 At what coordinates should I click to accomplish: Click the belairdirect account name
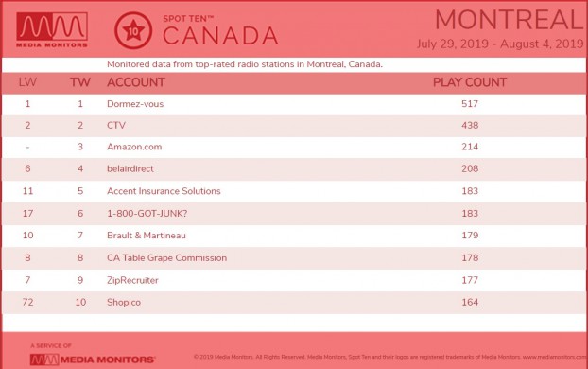point(130,168)
